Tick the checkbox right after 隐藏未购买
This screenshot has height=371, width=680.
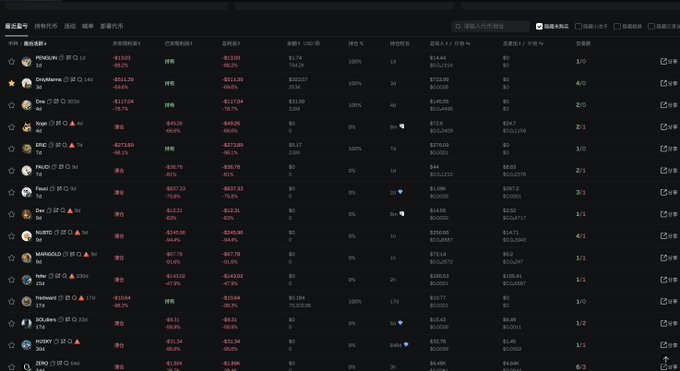pos(578,26)
